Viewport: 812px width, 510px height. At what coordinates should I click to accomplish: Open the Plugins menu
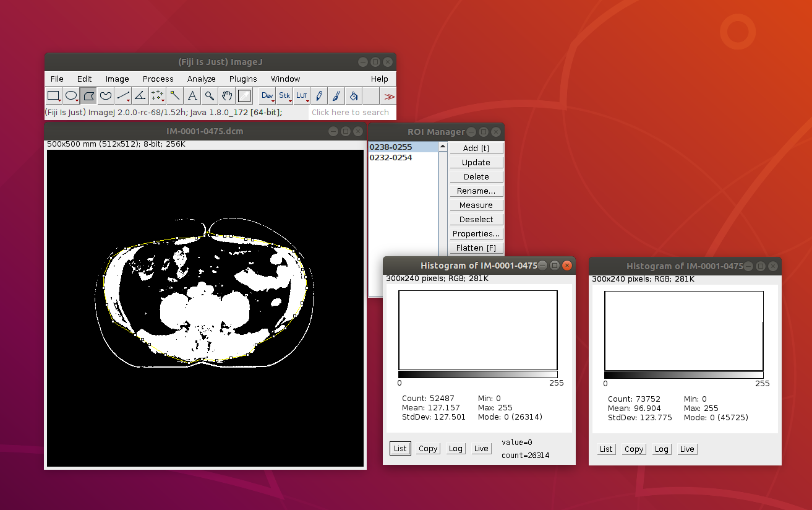(x=243, y=79)
